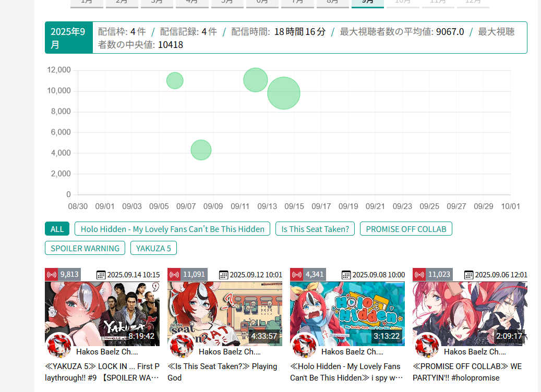Filter by YAKUZA 5 tag

tap(153, 248)
